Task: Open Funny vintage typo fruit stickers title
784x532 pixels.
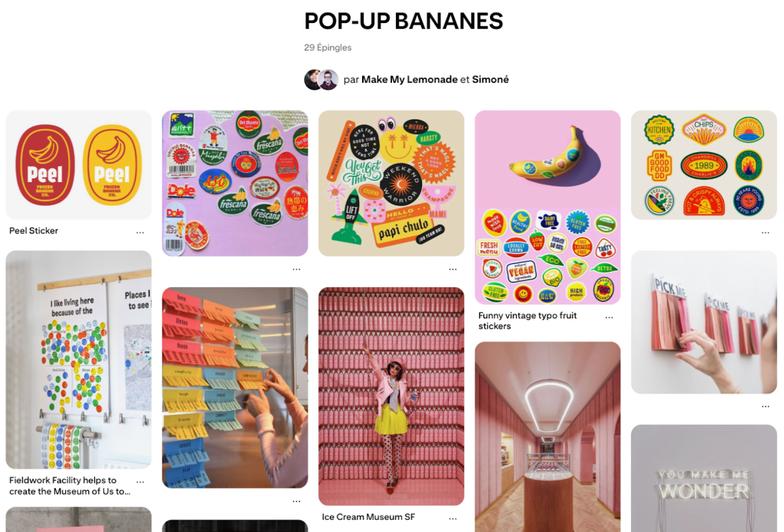Action: coord(528,321)
